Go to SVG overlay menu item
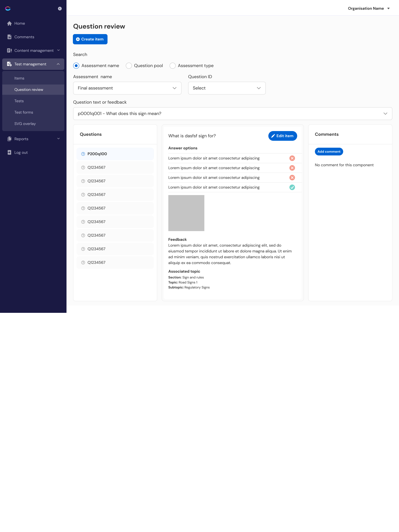The image size is (399, 532). [x=25, y=124]
